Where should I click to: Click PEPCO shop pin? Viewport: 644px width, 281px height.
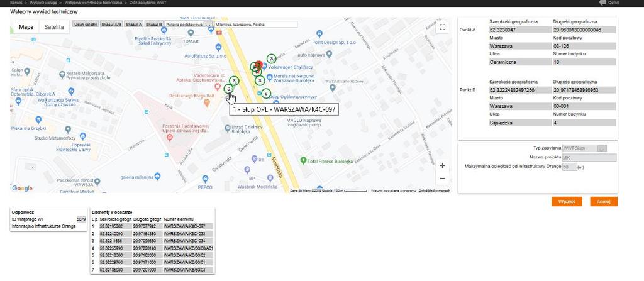click(205, 179)
